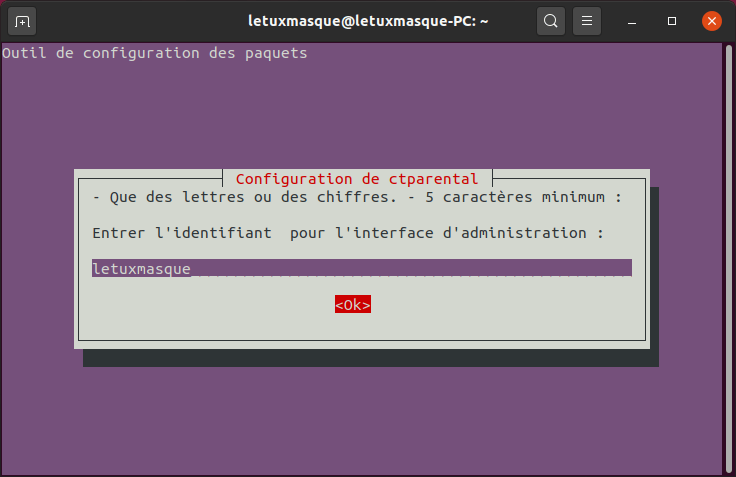Screen dimensions: 736x477
Task: Focus the identifiant input field with letuxmasque
Action: [x=362, y=268]
